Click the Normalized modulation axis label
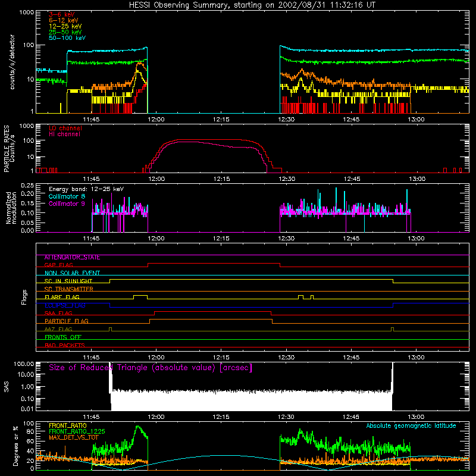 click(11, 208)
